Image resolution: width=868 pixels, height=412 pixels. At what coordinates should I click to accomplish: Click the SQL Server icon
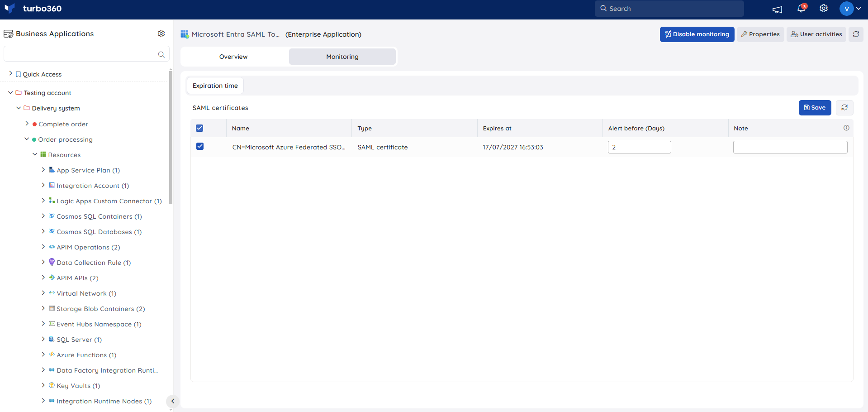pos(52,339)
